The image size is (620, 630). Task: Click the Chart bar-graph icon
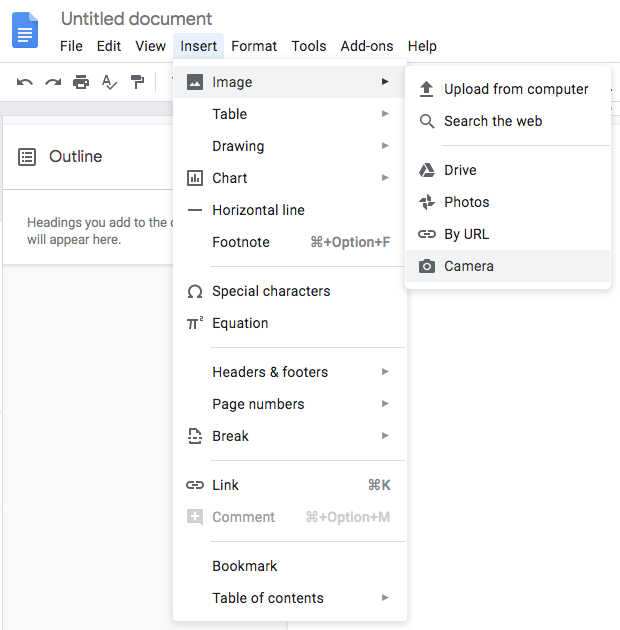click(195, 178)
